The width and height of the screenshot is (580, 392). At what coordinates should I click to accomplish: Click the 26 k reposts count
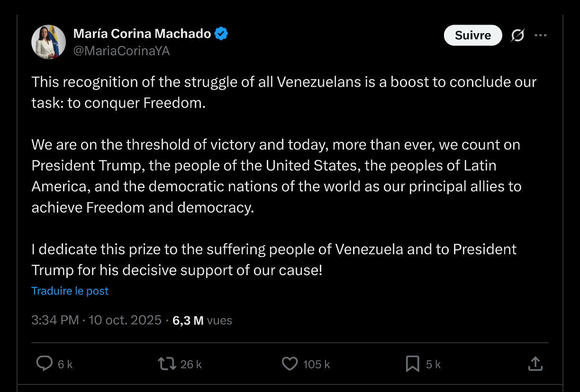[191, 364]
